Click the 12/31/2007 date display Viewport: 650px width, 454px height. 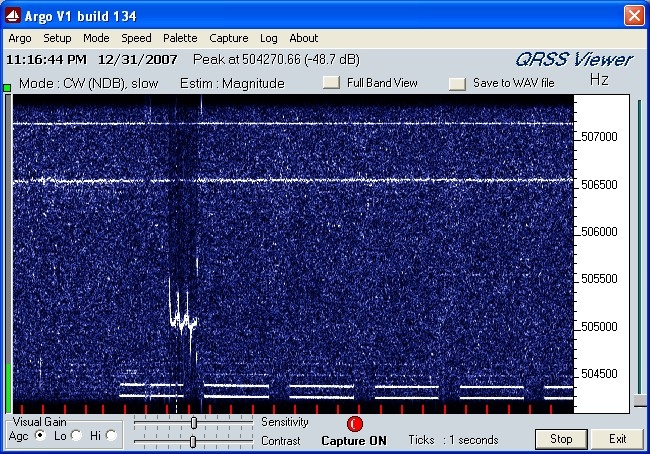click(x=138, y=60)
